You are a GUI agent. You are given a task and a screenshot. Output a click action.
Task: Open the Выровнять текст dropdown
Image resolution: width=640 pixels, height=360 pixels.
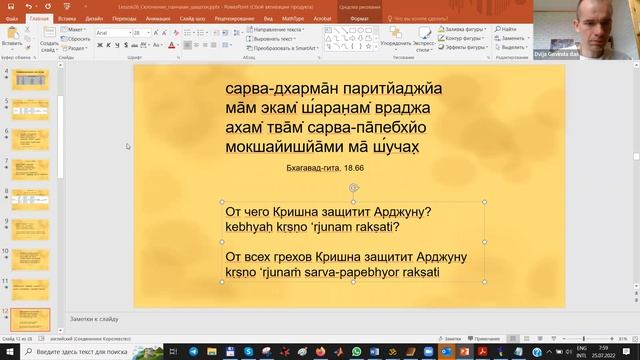[271, 39]
